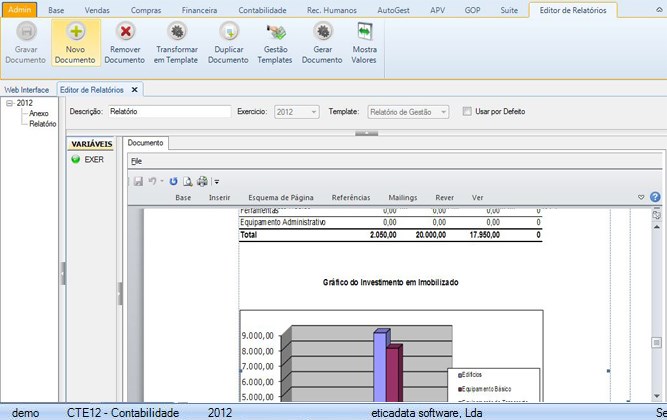
Task: Click the print icon in document toolbar
Action: click(202, 181)
